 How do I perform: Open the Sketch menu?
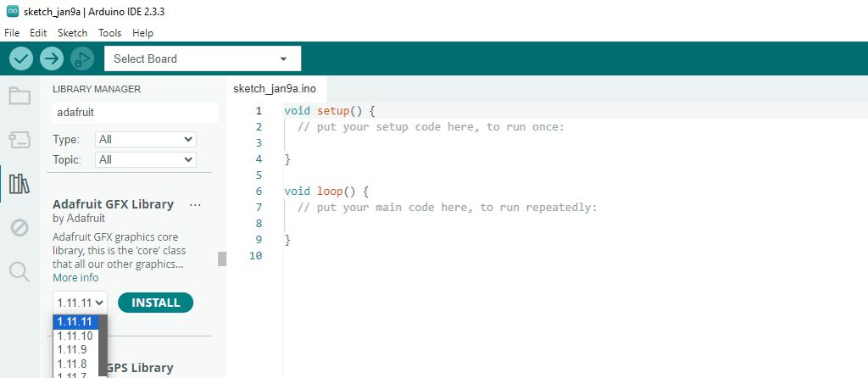click(x=72, y=32)
